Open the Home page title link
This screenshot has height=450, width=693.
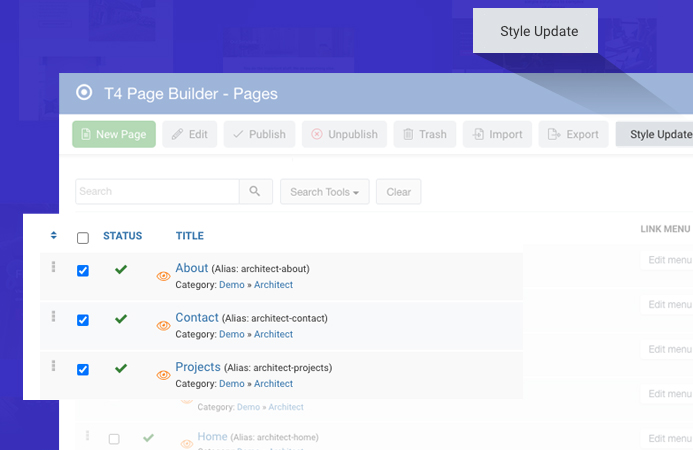pos(212,437)
